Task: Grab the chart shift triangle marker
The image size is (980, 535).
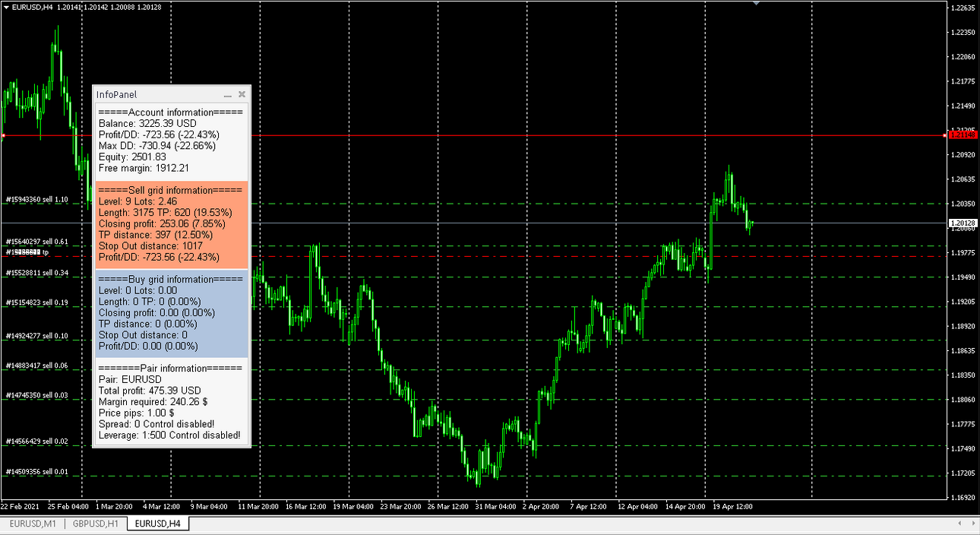Action: tap(756, 3)
